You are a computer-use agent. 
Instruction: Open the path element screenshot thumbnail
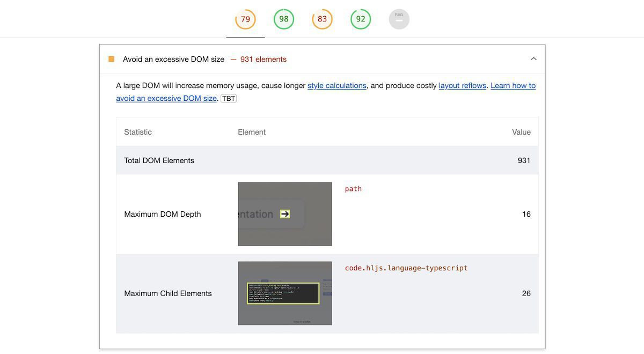(285, 214)
